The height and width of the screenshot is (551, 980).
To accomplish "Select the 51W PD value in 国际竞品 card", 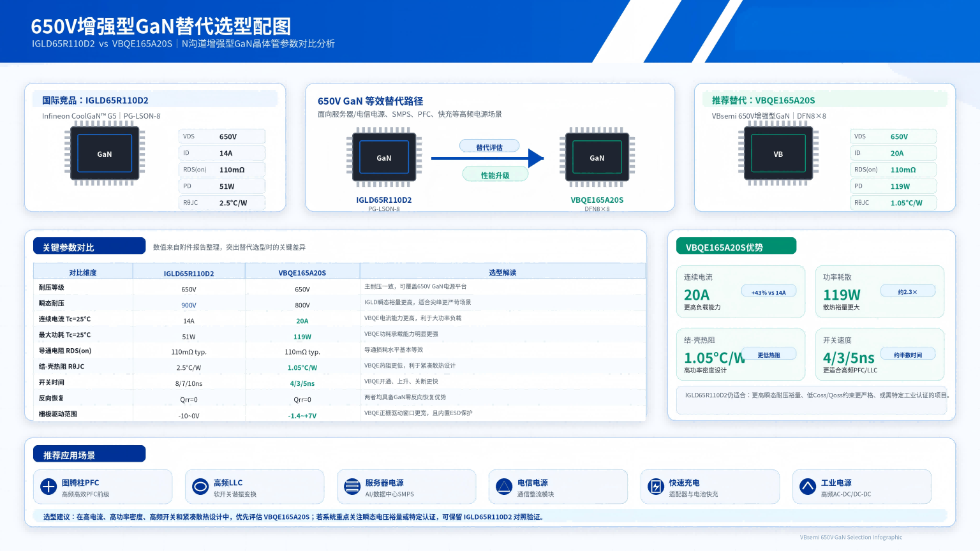I will pyautogui.click(x=227, y=187).
